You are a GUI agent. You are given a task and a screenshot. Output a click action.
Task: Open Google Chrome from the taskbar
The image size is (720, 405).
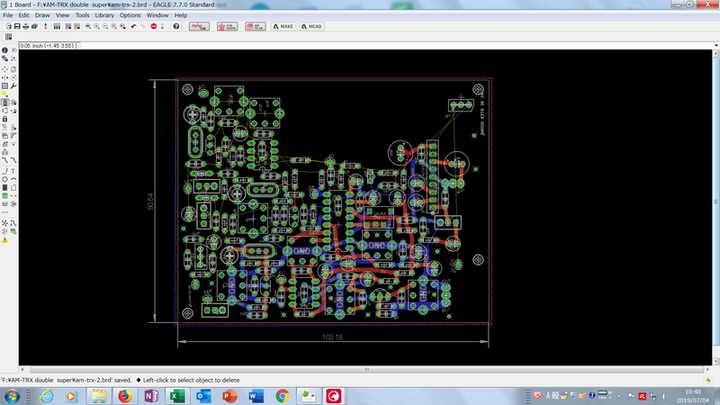tap(282, 396)
